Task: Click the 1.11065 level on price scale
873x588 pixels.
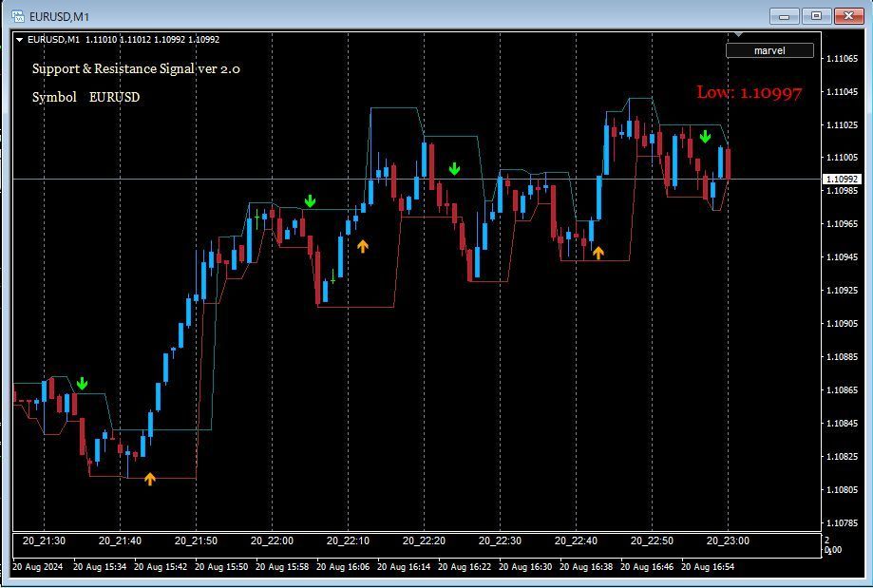Action: (x=841, y=59)
